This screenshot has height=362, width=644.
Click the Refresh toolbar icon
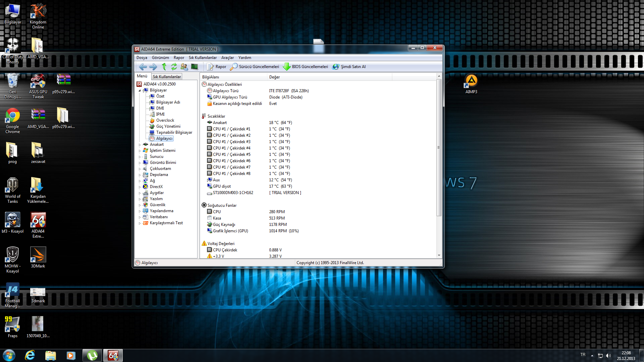point(174,67)
